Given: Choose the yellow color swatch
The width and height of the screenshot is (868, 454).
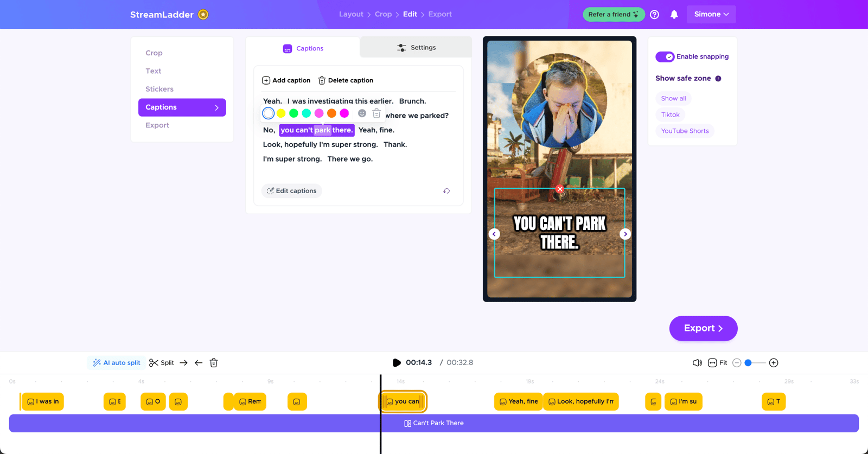Looking at the screenshot, I should click(281, 113).
